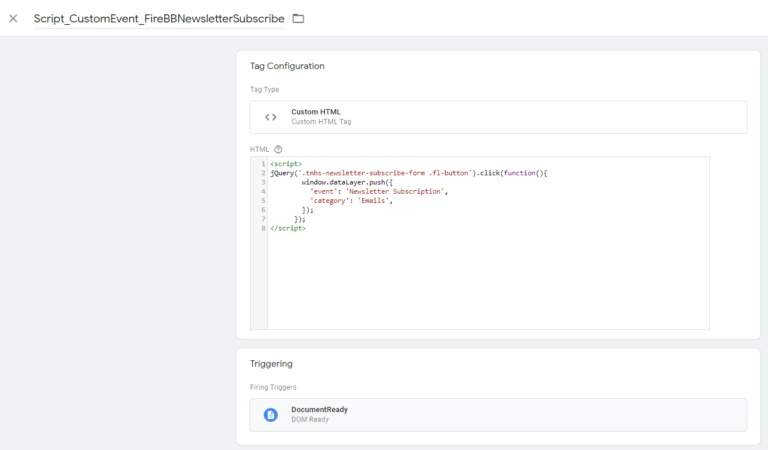This screenshot has width=768, height=450.
Task: Click the Custom HTML code brackets icon
Action: tap(271, 117)
